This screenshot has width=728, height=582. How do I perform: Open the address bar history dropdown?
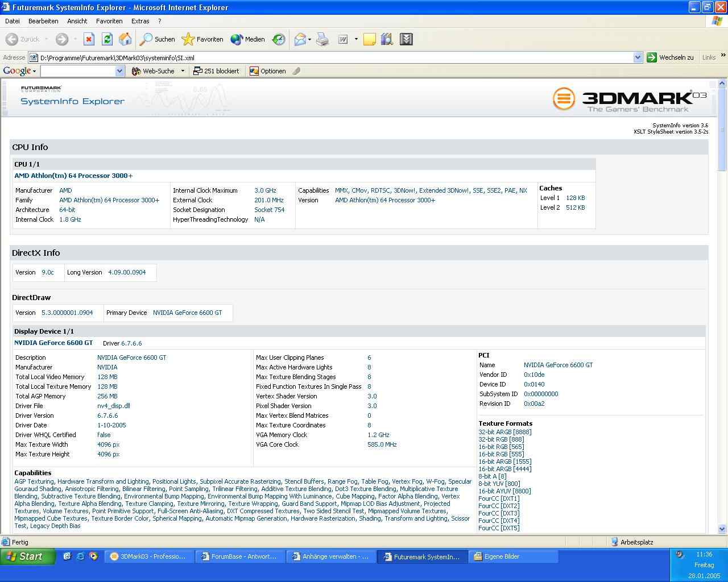point(638,57)
